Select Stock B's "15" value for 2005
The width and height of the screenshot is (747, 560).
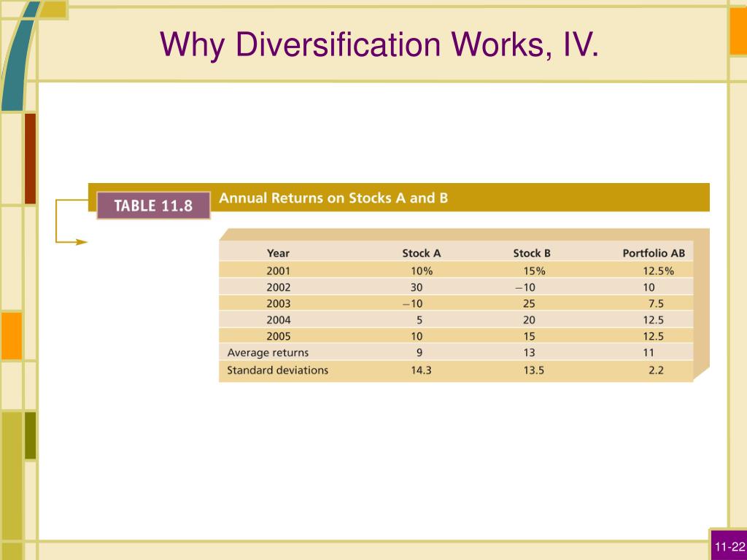tap(529, 336)
